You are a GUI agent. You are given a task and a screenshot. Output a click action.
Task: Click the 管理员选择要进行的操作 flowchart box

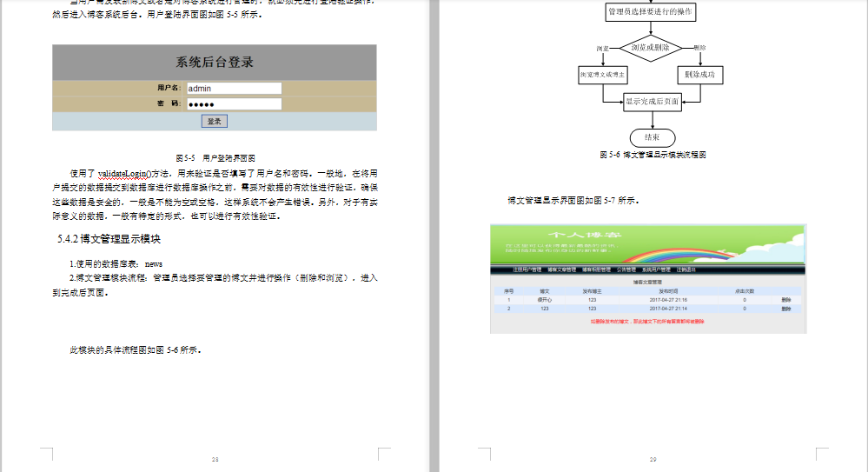(652, 12)
